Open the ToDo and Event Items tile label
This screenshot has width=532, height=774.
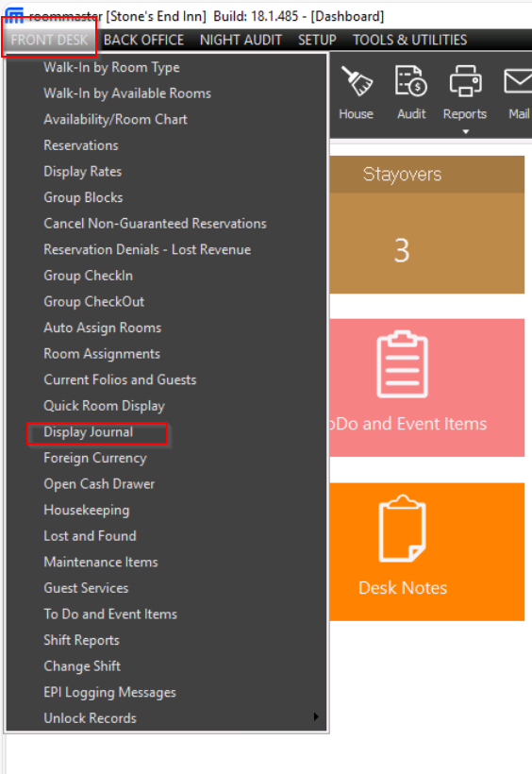coord(407,424)
